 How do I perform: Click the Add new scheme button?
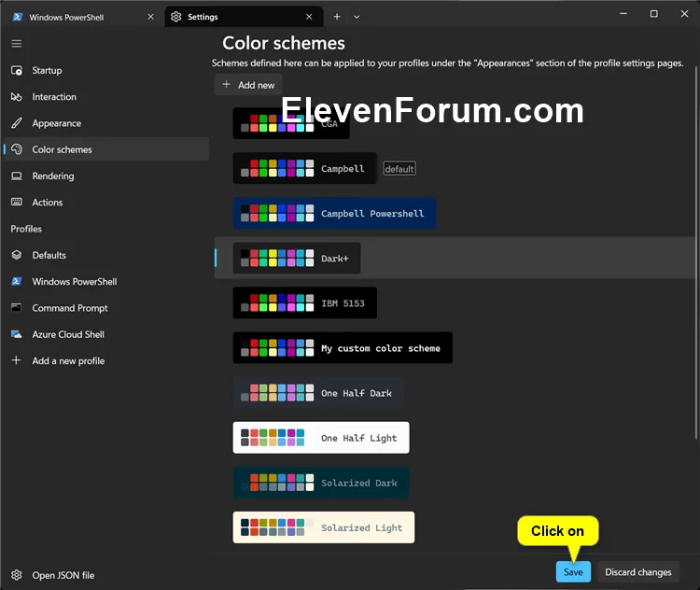248,84
